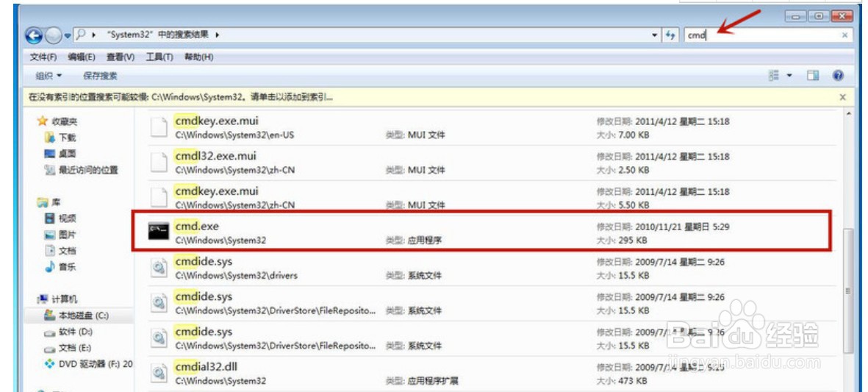This screenshot has width=868, height=392.
Task: Click 大小: 473 KB entry
Action: click(x=622, y=381)
